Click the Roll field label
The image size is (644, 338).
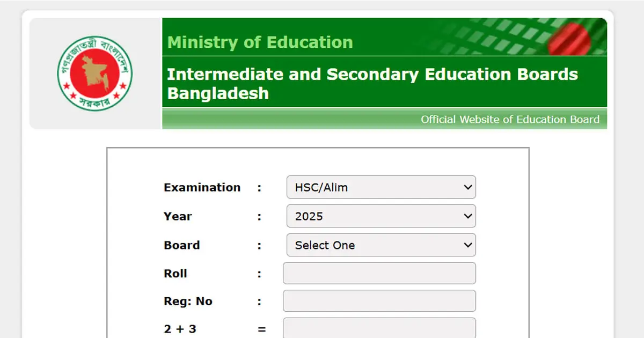click(175, 273)
